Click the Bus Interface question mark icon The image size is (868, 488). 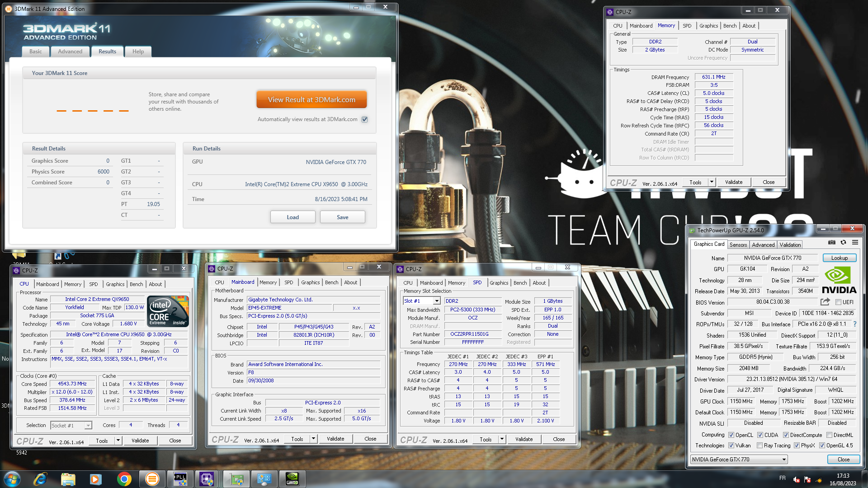coord(854,324)
